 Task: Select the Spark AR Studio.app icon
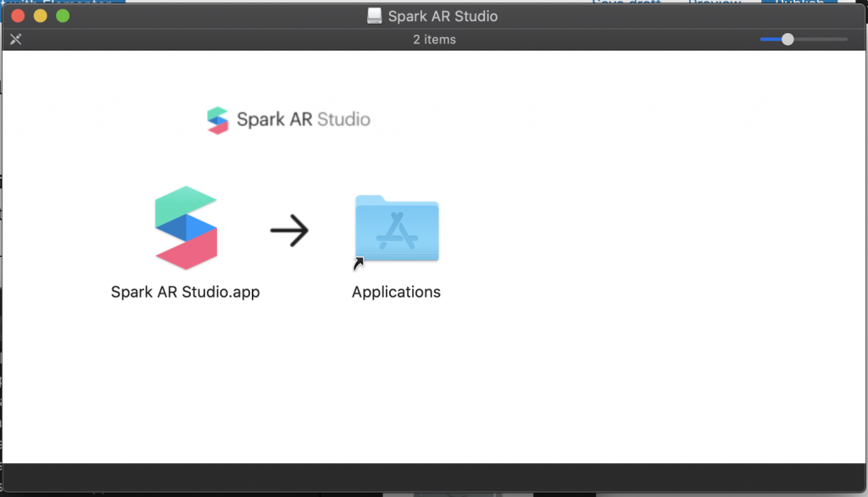[186, 228]
